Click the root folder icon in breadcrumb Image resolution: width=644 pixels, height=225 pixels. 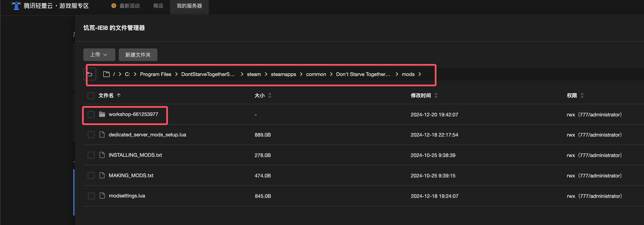[106, 74]
